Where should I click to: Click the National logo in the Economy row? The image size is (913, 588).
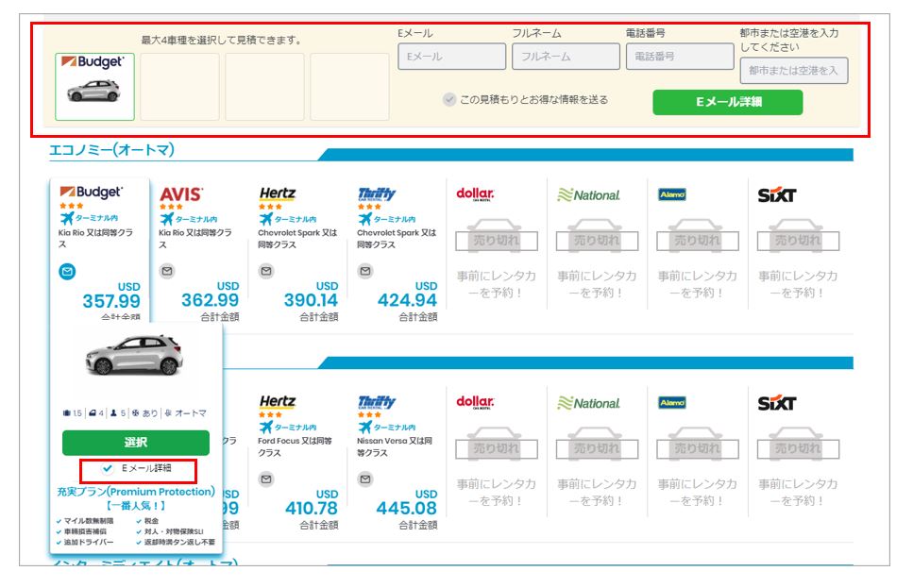point(588,195)
